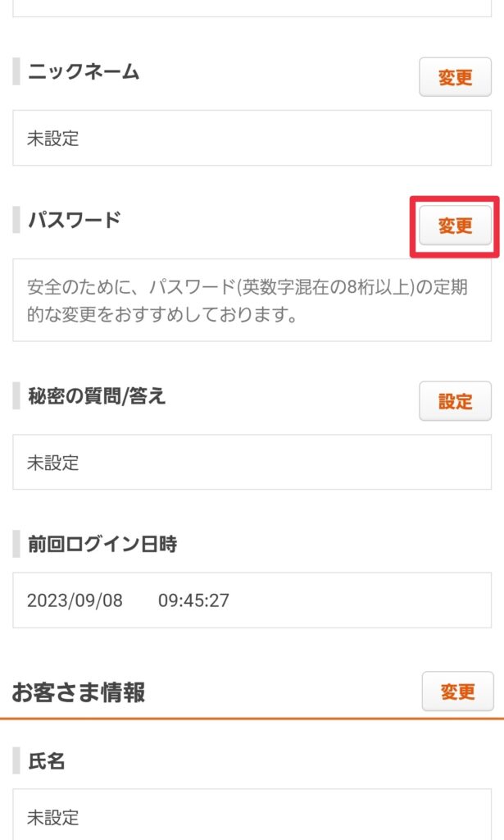Click the 秘密の質問/答え section heading

(97, 396)
